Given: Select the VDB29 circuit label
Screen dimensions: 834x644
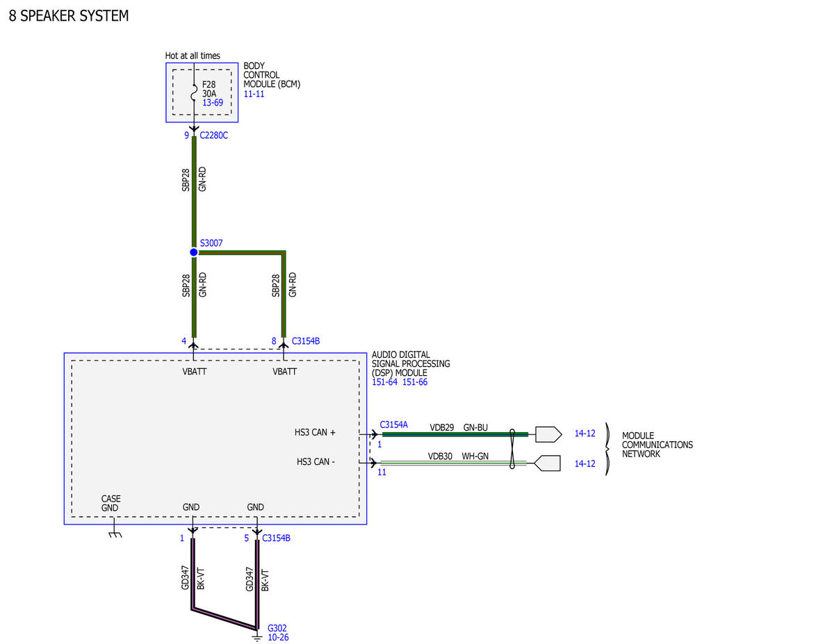Looking at the screenshot, I should tap(441, 428).
